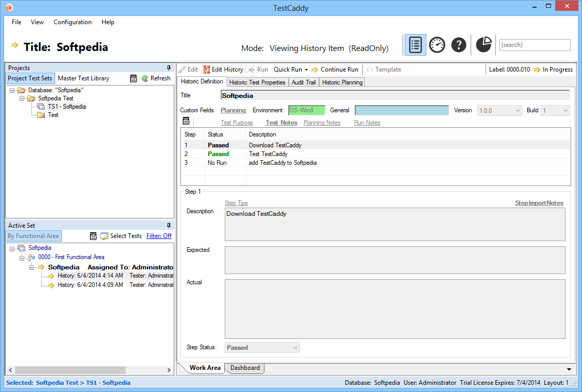Image resolution: width=582 pixels, height=392 pixels.
Task: Click the TS1 - Softpedia test set icon
Action: (41, 107)
